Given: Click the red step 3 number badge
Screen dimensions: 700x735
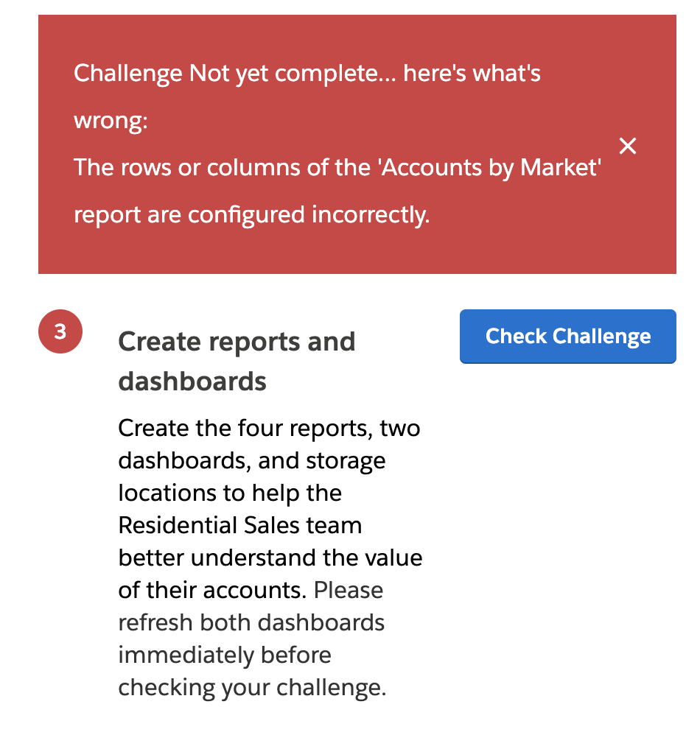Looking at the screenshot, I should (60, 332).
